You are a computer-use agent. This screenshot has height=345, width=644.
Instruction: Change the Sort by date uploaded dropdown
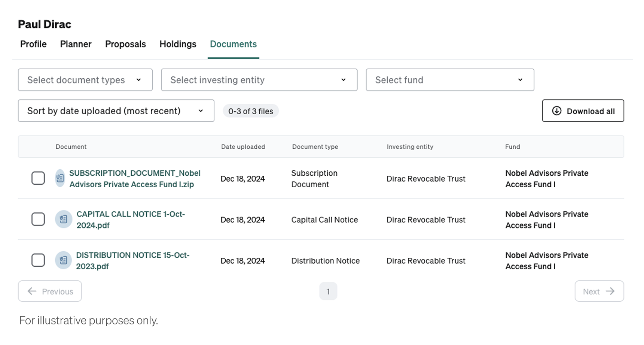tap(116, 111)
